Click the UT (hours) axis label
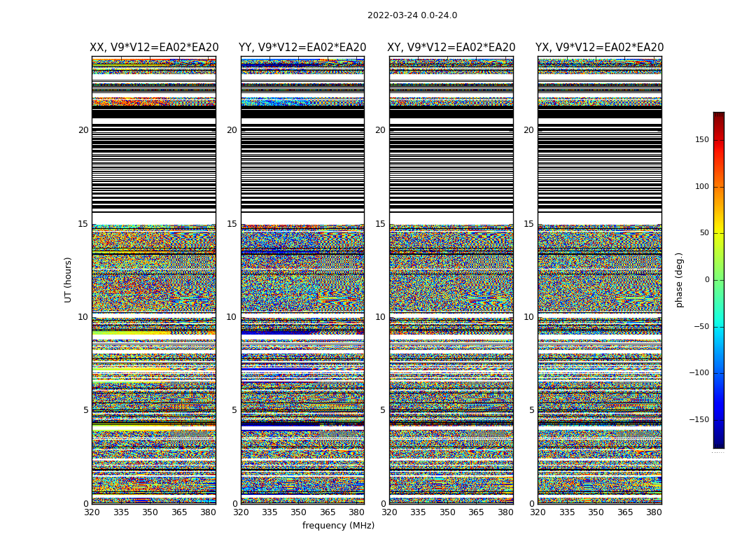 68,280
